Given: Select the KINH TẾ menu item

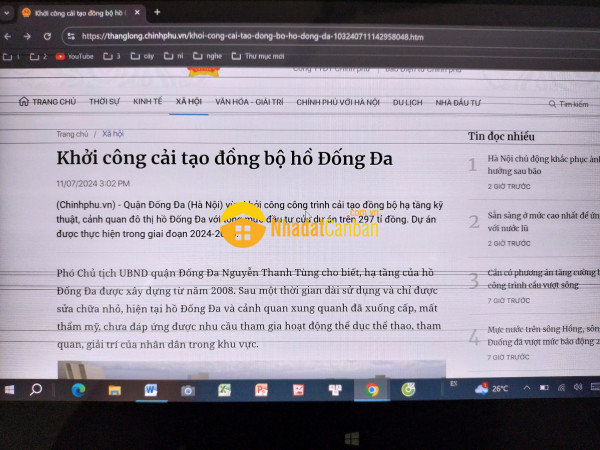Looking at the screenshot, I should tap(147, 102).
